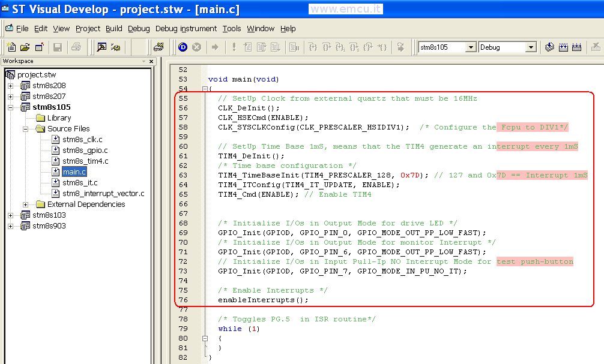Open the Help menu

coord(288,28)
